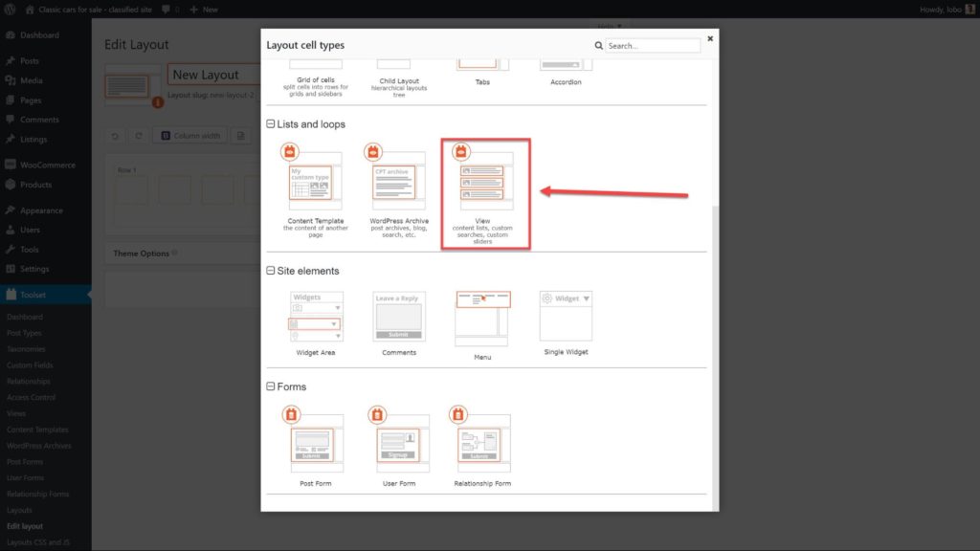Open the Toolset menu
The height and width of the screenshot is (551, 980).
coord(46,295)
